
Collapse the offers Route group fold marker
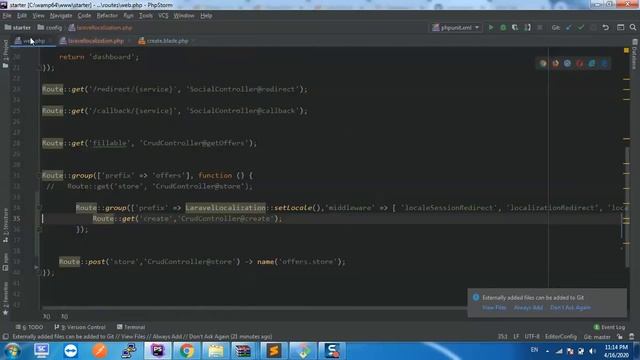[x=40, y=176]
